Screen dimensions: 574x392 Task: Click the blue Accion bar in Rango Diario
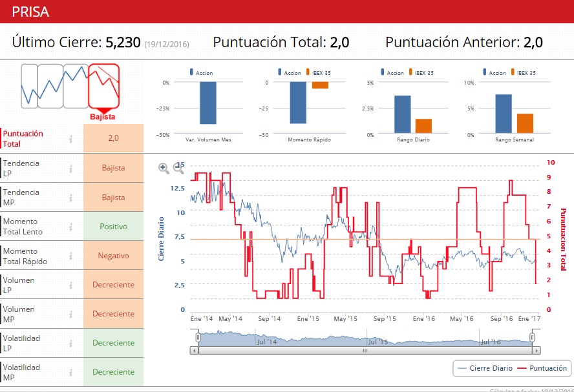(402, 114)
